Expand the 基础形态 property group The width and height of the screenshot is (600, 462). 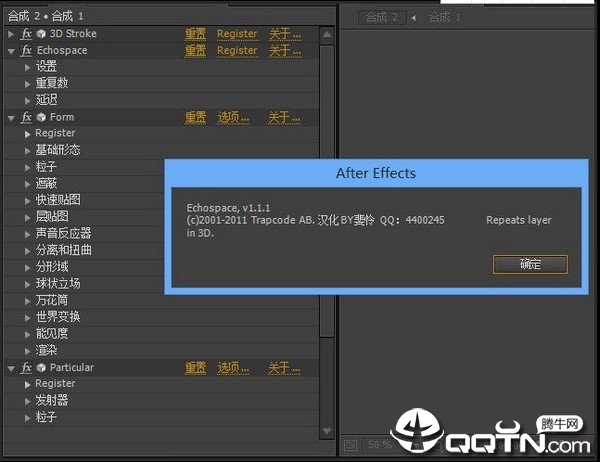click(x=27, y=150)
